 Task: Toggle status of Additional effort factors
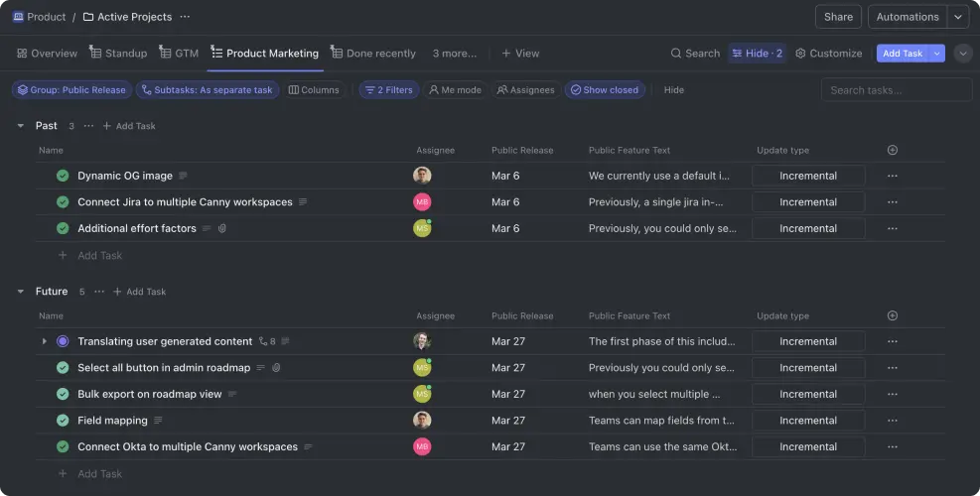click(63, 228)
